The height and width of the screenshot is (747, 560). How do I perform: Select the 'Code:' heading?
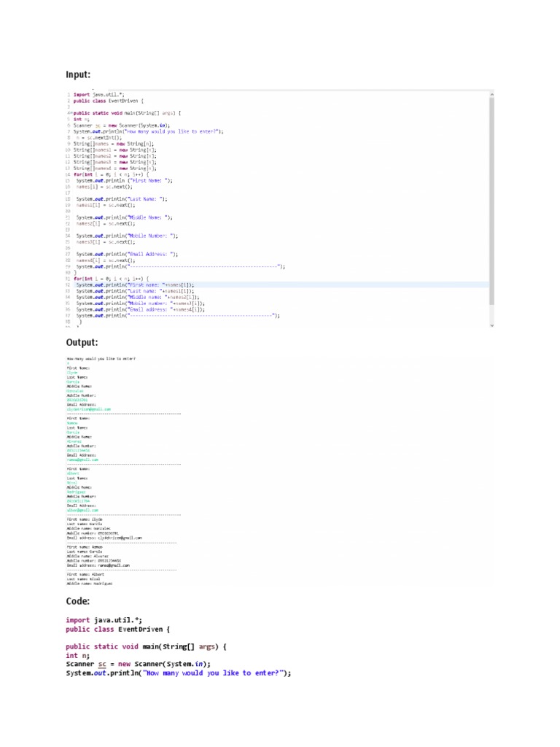pyautogui.click(x=78, y=601)
